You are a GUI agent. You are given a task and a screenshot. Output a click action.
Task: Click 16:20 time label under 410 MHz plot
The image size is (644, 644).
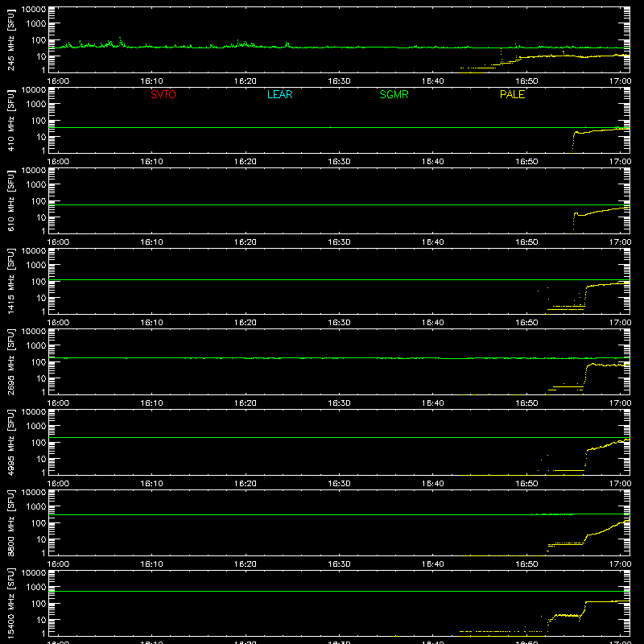[246, 162]
